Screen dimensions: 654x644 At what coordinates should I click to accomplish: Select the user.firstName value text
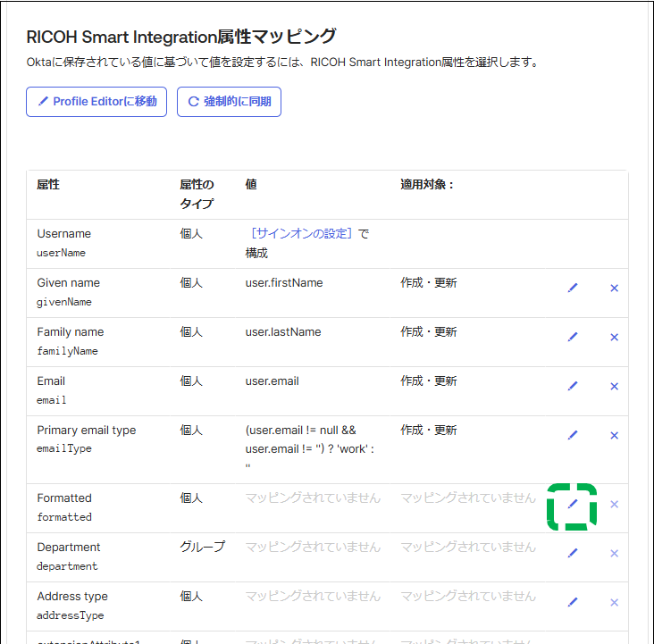click(284, 283)
